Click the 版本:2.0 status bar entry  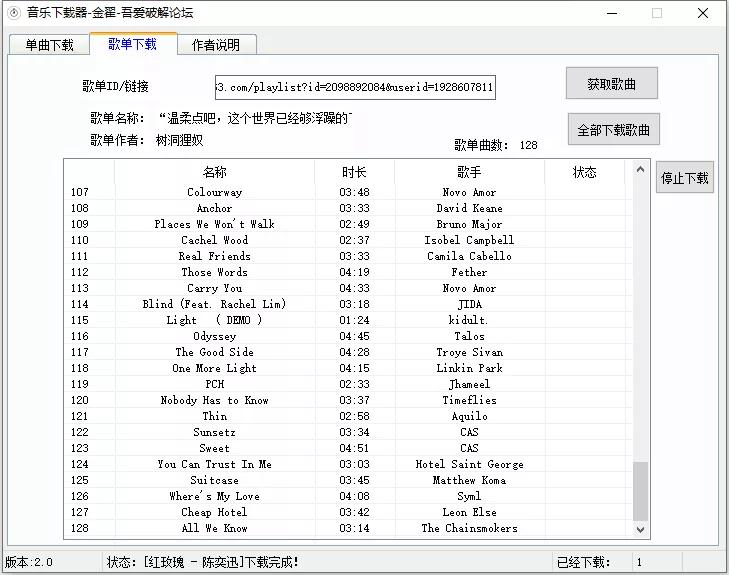click(x=29, y=562)
